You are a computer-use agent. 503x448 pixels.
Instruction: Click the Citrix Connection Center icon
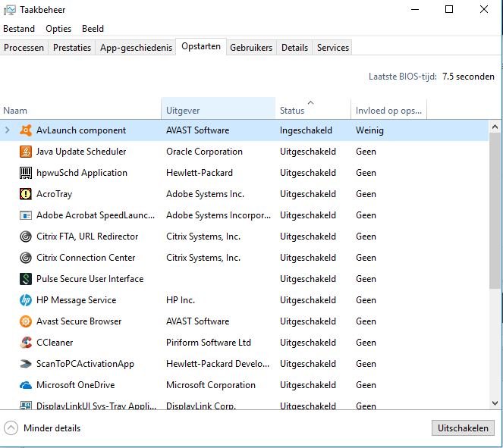(x=25, y=258)
